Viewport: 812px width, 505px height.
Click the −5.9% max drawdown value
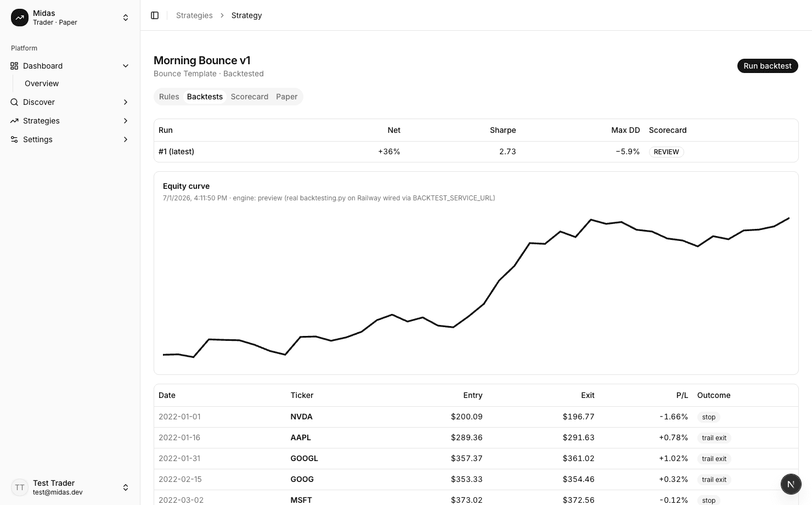[x=628, y=151]
